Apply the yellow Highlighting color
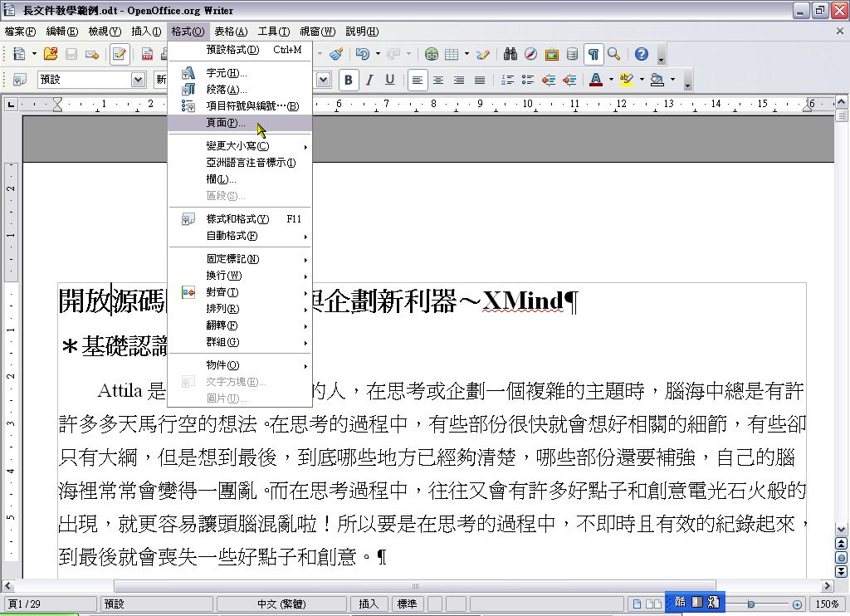This screenshot has width=850, height=616. pos(626,80)
